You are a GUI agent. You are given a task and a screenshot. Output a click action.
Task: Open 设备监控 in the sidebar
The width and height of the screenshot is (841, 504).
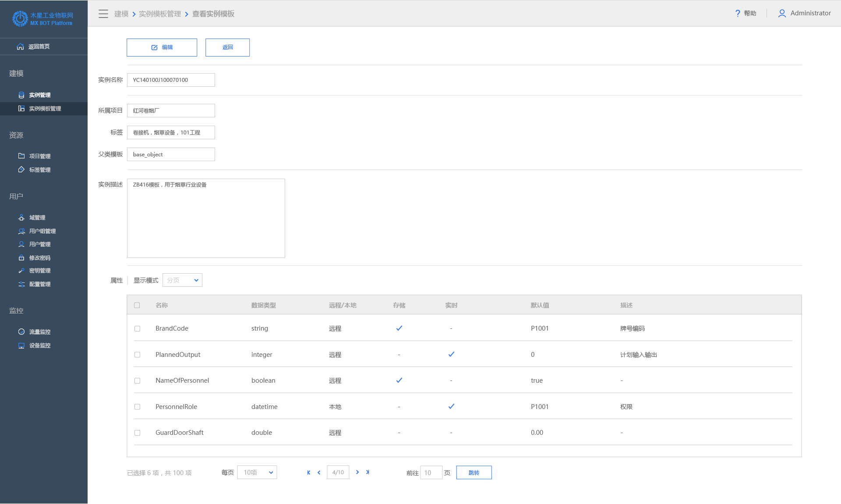[x=40, y=345]
